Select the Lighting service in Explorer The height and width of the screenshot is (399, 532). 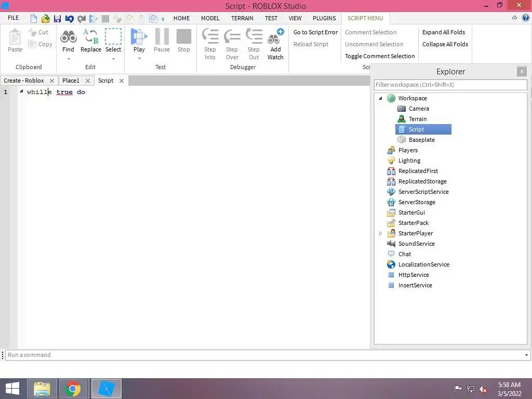(x=403, y=161)
